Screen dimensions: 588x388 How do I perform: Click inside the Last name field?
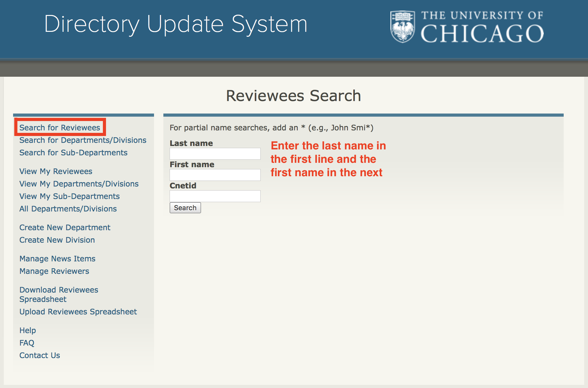point(215,153)
